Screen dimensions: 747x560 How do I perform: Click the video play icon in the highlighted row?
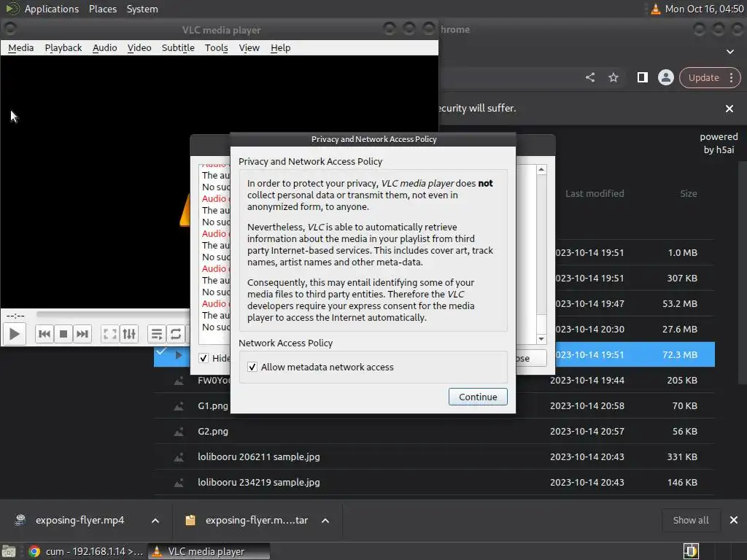[x=179, y=355]
